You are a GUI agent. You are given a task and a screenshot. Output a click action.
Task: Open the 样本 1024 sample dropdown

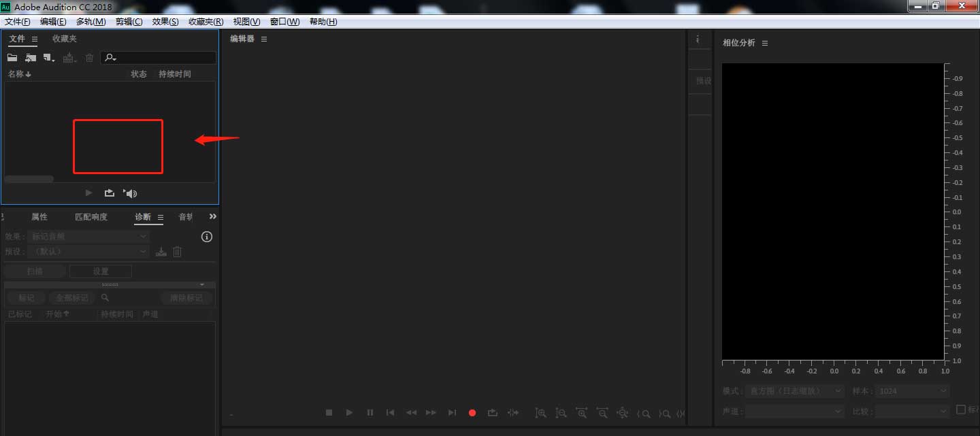click(912, 391)
